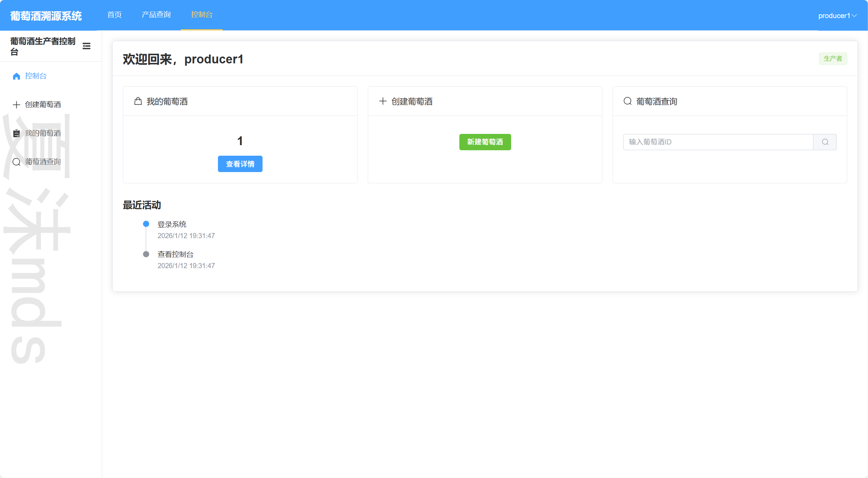868x478 pixels.
Task: Click the 葡萄酒溯源系统 logo title
Action: pos(46,16)
